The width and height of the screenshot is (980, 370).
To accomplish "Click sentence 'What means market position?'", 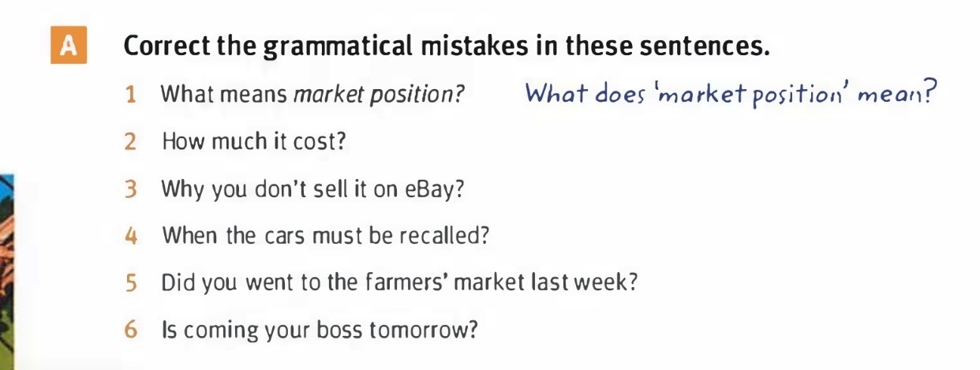I will pyautogui.click(x=312, y=95).
